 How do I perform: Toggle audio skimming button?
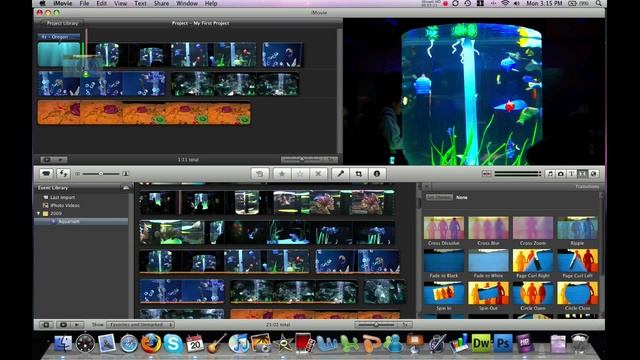coord(487,174)
